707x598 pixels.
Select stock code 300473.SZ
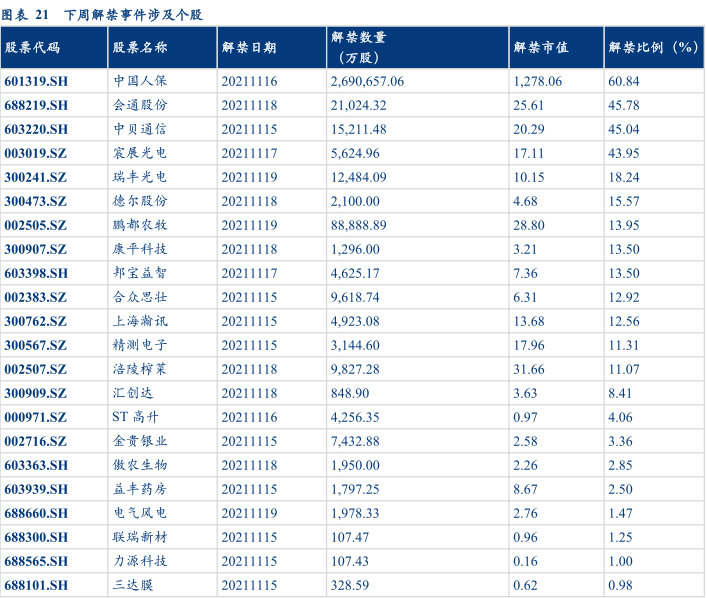click(x=36, y=201)
